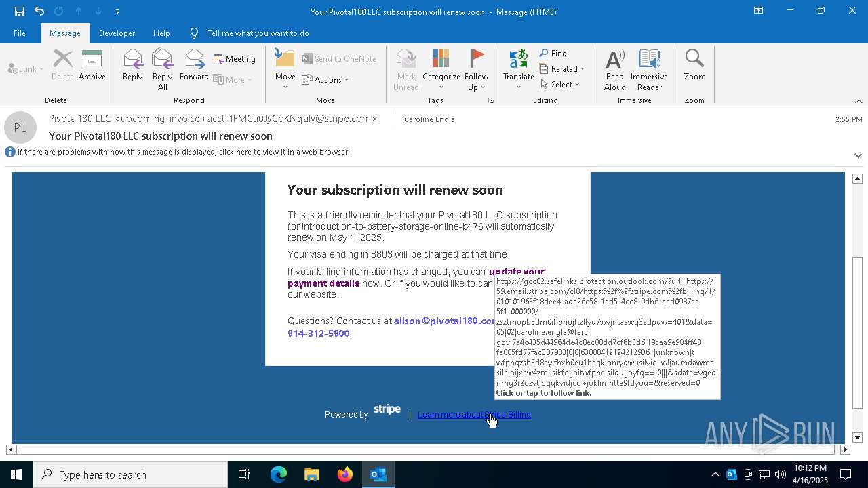Open Learn more about Stripe Billing link
Viewport: 868px width, 488px height.
474,415
